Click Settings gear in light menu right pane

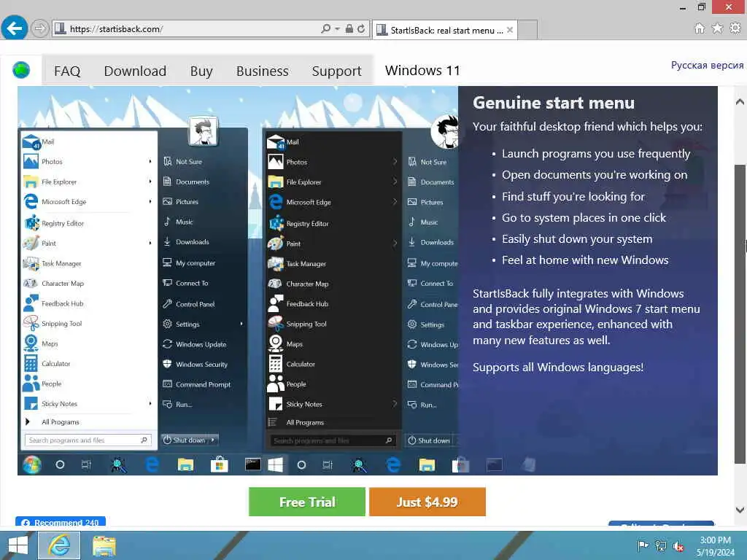tap(167, 324)
